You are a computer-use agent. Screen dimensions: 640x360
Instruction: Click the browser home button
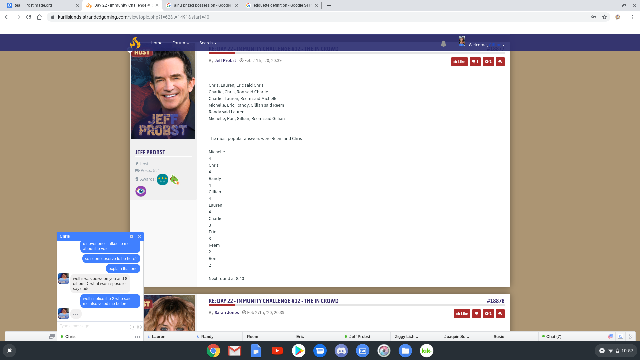(x=40, y=17)
